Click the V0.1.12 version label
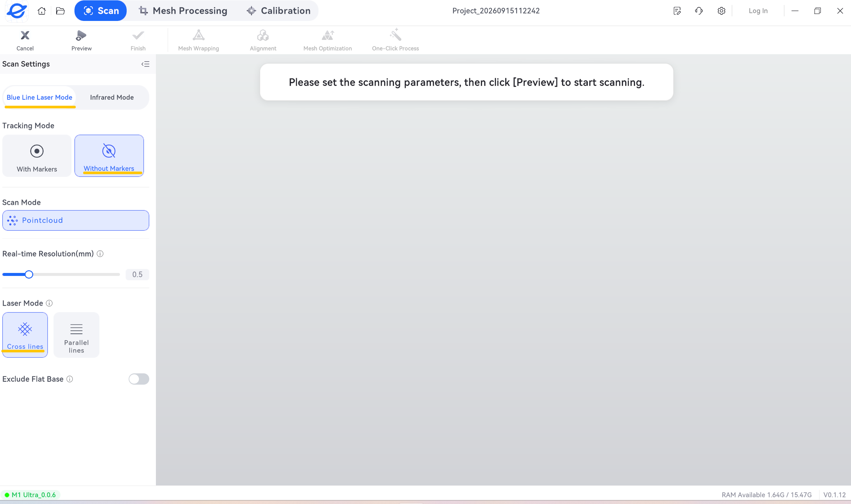This screenshot has width=851, height=504. point(834,495)
